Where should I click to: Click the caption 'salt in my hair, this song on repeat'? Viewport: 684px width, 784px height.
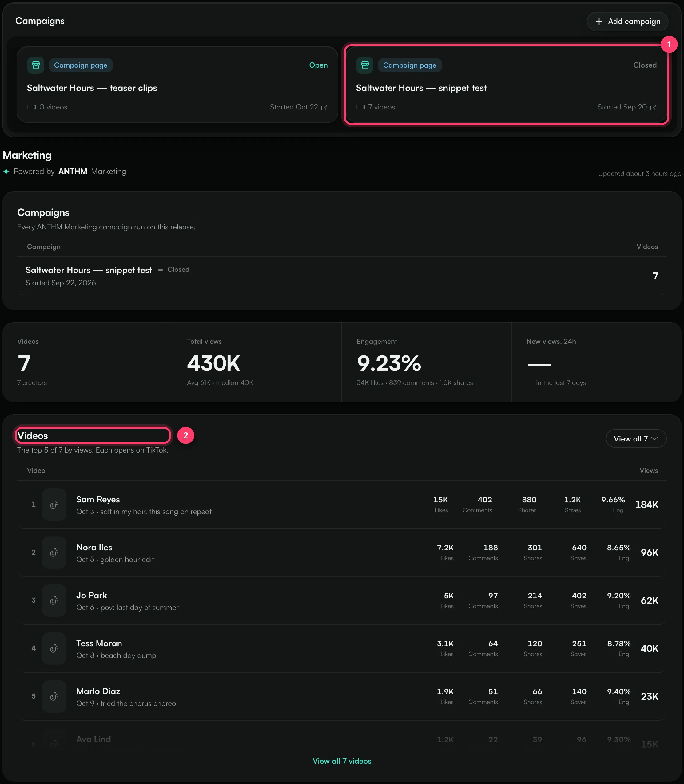click(x=156, y=512)
